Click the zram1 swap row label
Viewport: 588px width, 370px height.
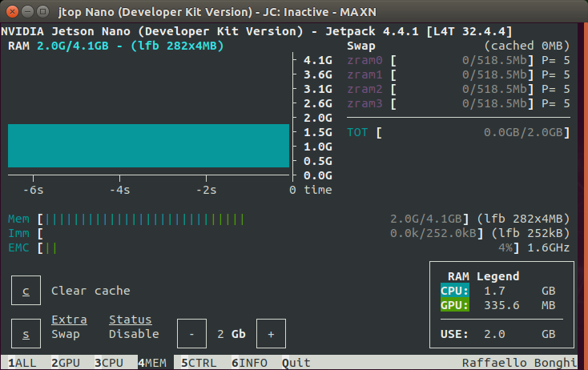(x=364, y=74)
